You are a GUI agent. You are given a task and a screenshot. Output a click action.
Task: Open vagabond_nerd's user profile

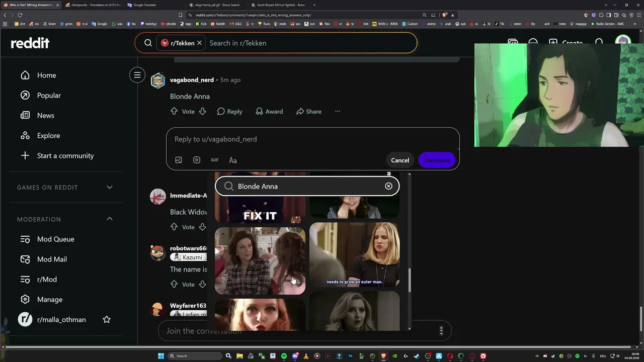pyautogui.click(x=192, y=80)
